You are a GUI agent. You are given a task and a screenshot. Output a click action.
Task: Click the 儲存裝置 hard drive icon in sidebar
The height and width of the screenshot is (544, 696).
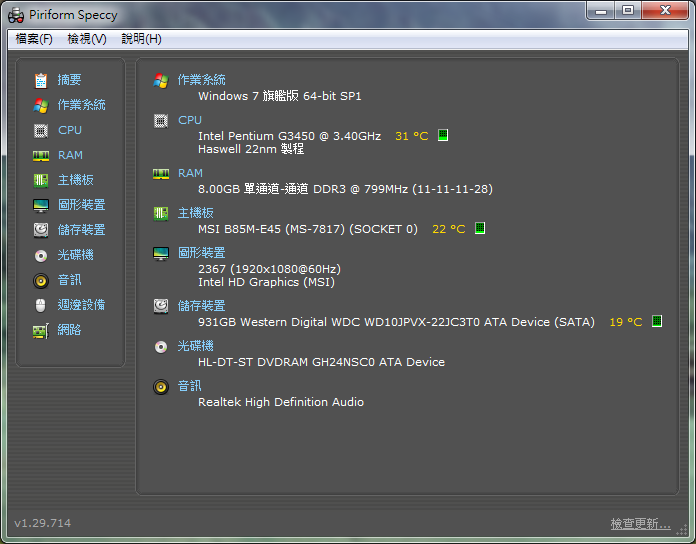tap(41, 230)
